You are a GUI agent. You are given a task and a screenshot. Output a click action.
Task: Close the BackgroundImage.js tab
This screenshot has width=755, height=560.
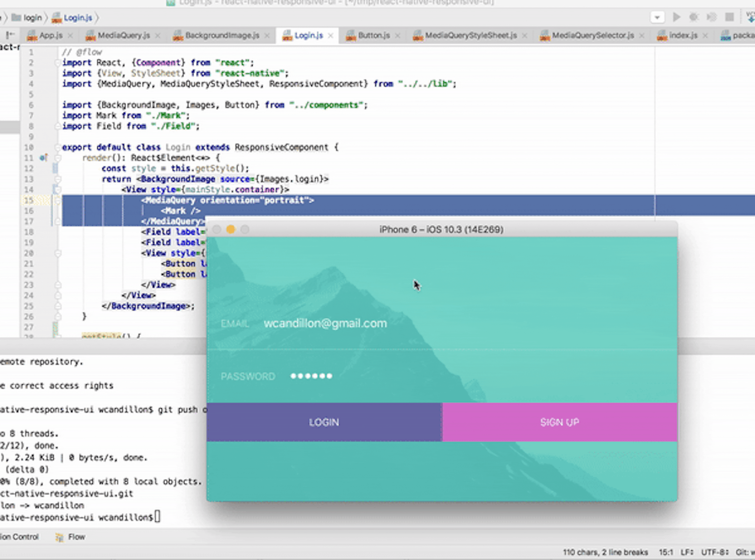[267, 35]
